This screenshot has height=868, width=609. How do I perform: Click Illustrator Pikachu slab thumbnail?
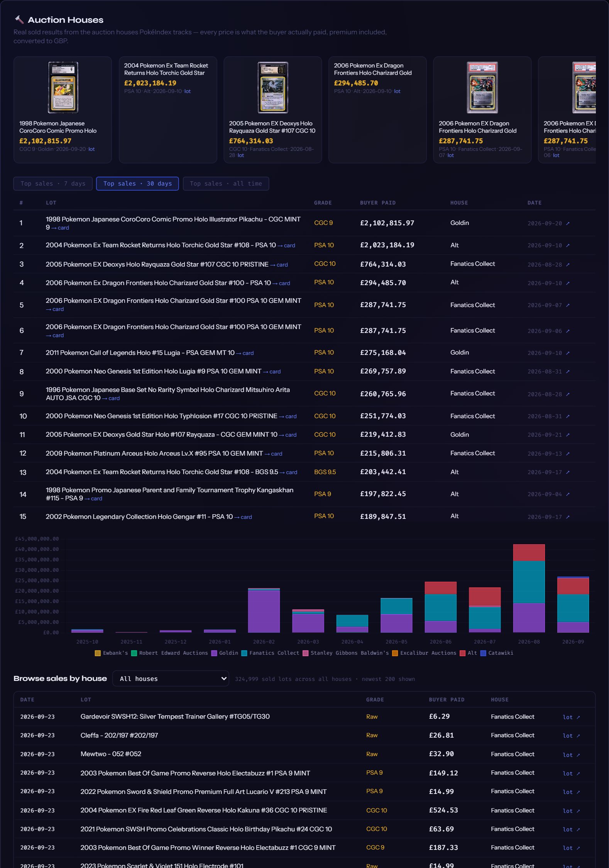63,88
